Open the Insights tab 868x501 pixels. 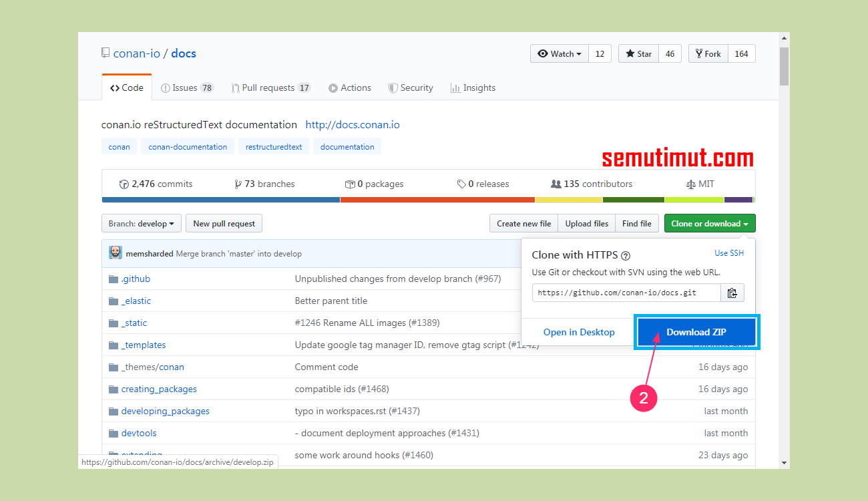(473, 88)
